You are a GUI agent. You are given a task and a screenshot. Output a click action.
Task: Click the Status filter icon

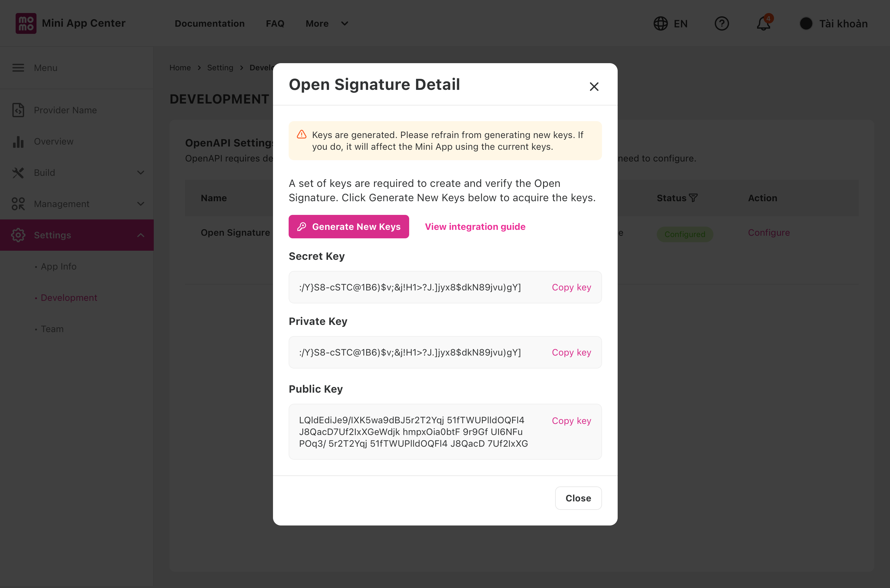pyautogui.click(x=693, y=198)
